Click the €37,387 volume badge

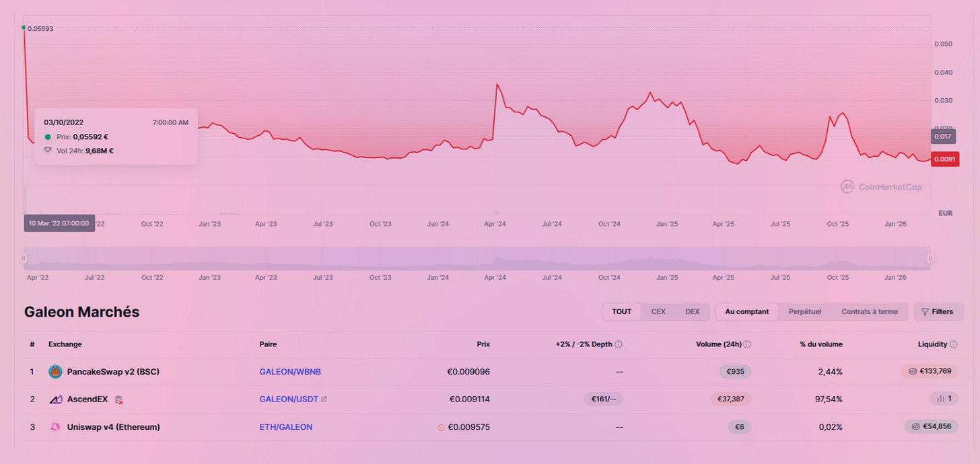pos(731,399)
